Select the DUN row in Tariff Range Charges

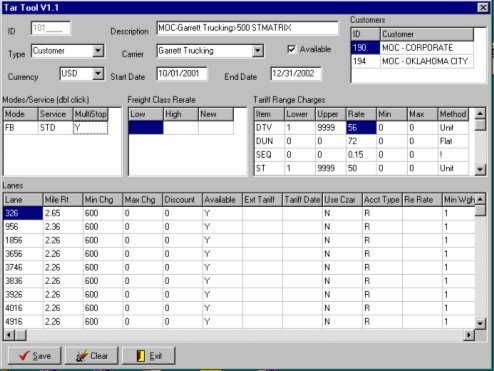click(x=361, y=141)
